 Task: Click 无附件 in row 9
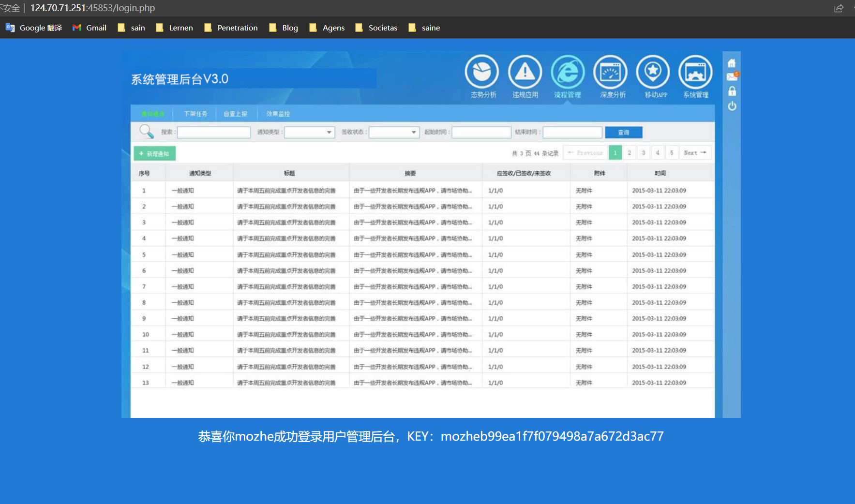(x=584, y=319)
